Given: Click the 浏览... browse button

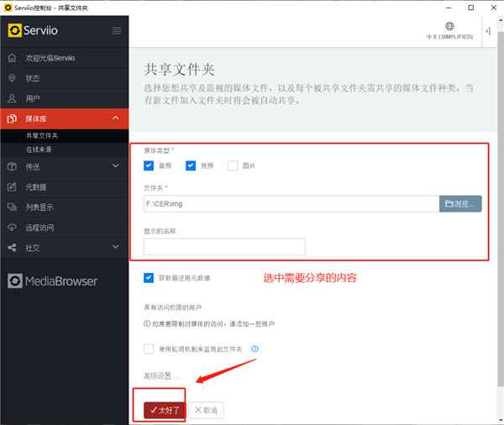Looking at the screenshot, I should 460,204.
